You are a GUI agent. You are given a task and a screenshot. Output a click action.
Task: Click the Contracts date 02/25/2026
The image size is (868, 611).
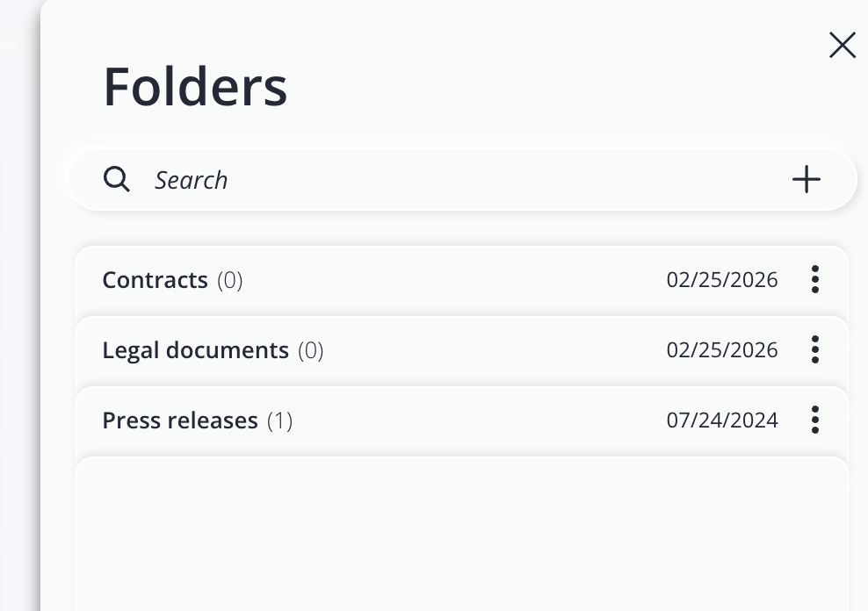[x=722, y=280]
